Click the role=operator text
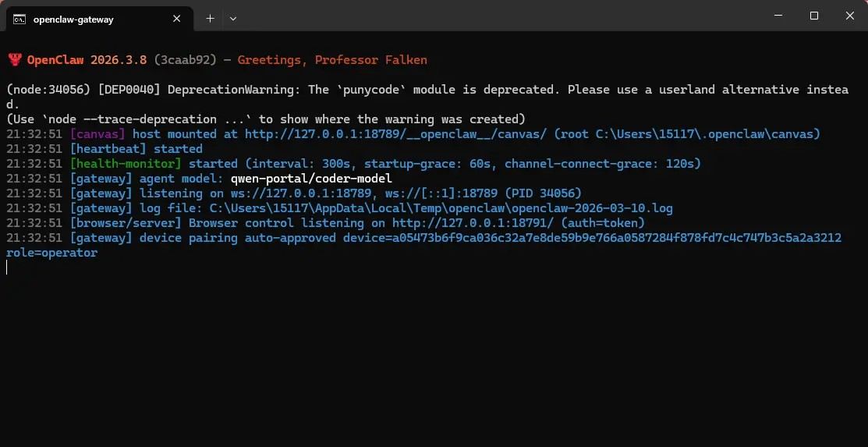Screen dimensions: 868x447 pos(51,253)
